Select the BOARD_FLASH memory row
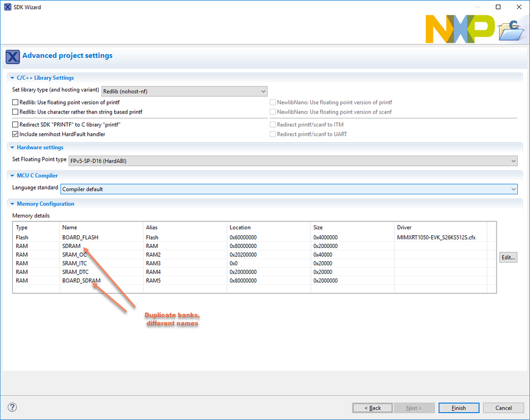This screenshot has height=420, width=530. coord(254,237)
